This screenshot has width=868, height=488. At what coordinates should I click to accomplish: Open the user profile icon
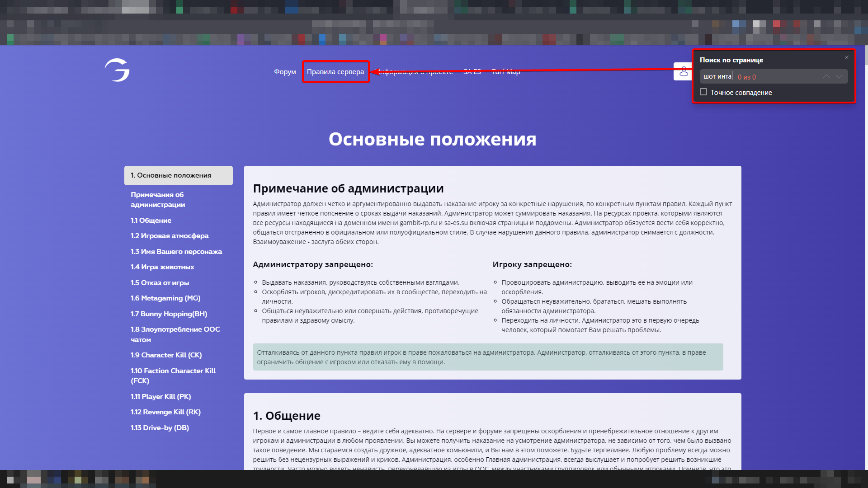tap(683, 71)
